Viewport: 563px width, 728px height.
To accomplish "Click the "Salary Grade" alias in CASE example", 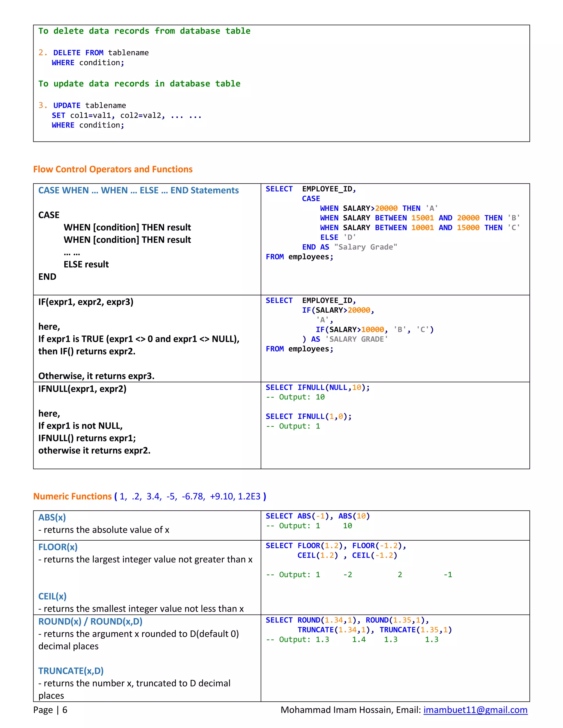I will pos(366,247).
